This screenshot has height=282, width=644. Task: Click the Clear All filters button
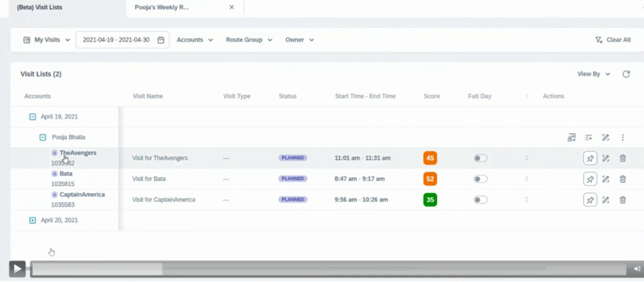coord(613,40)
